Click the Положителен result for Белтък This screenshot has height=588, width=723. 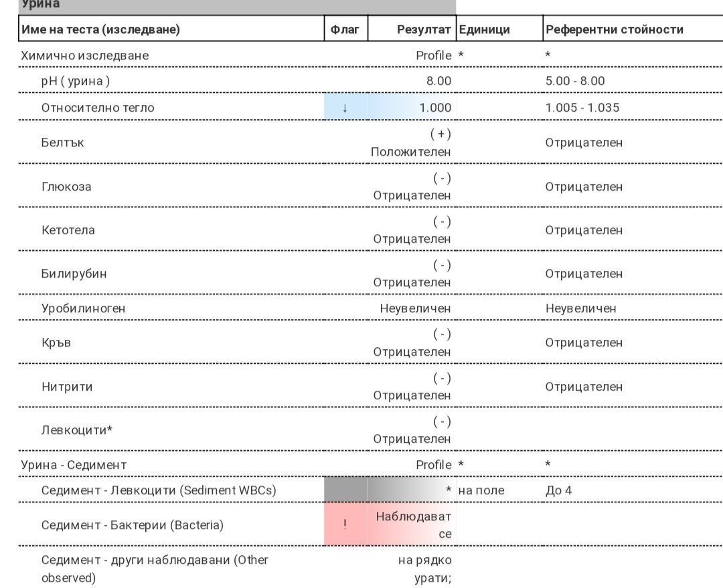[x=410, y=152]
